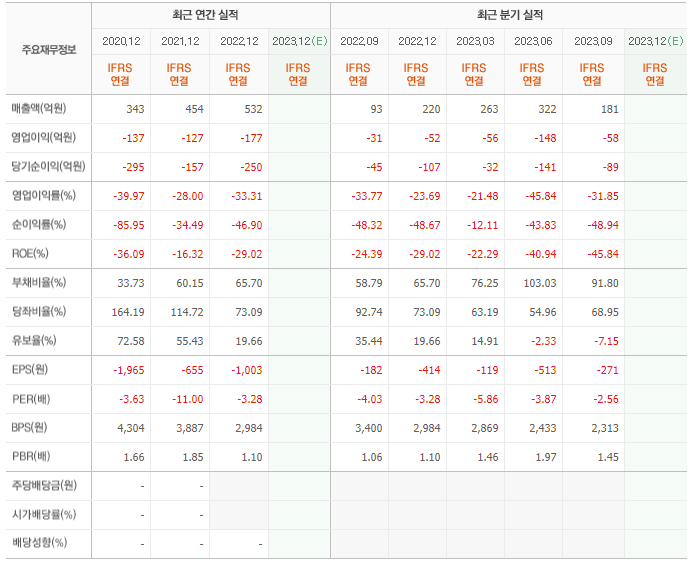The image size is (693, 562).
Task: Click the EPS value -513
Action: (545, 370)
